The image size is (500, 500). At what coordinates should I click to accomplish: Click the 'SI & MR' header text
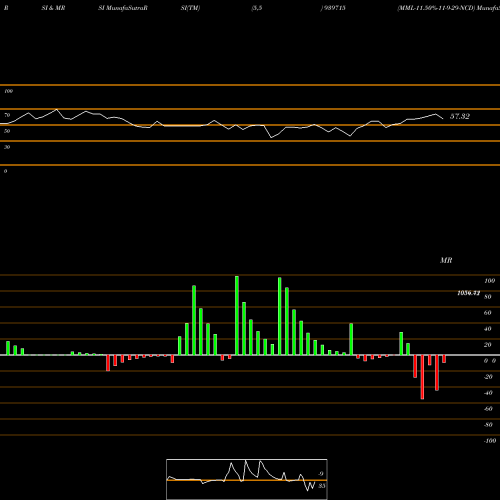pos(53,8)
